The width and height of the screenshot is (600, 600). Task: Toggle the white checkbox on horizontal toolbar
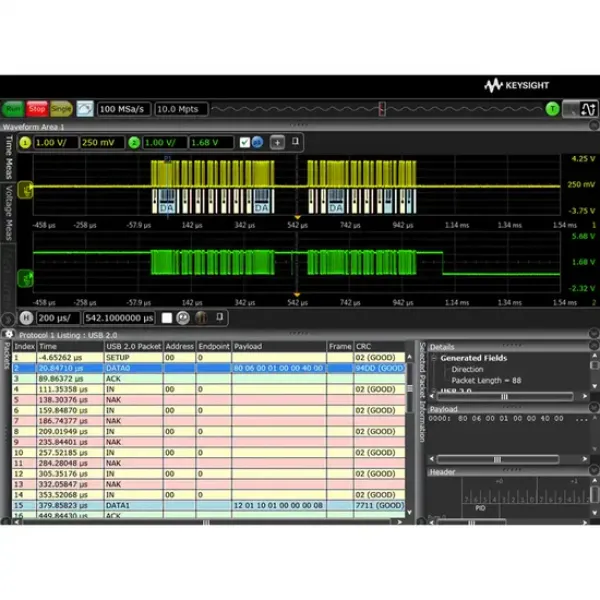167,318
